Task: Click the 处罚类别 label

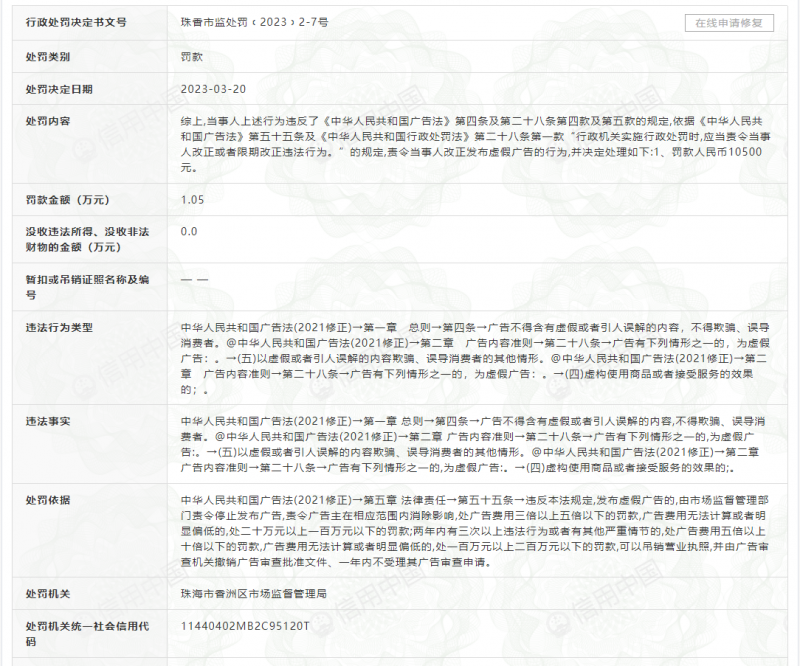Action: point(48,57)
